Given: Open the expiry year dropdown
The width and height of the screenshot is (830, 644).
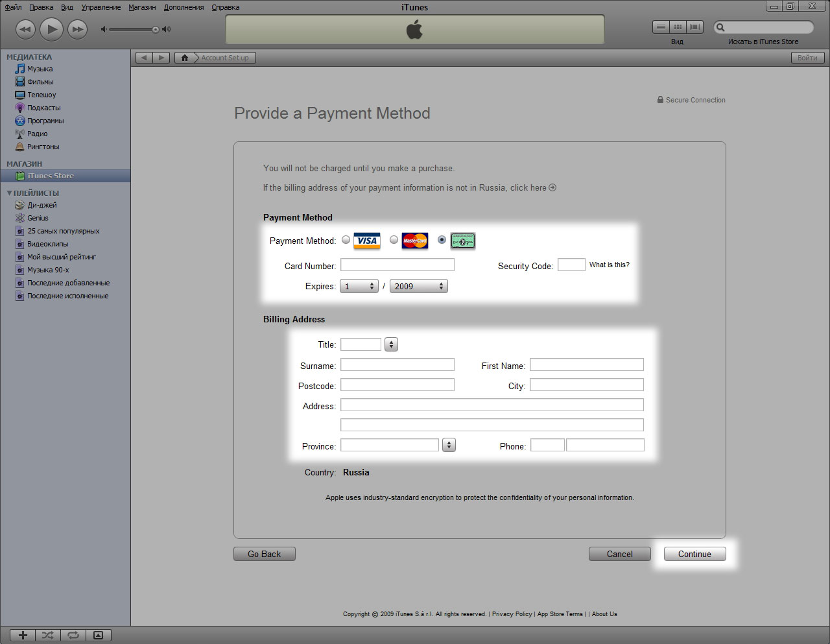Looking at the screenshot, I should tap(419, 286).
